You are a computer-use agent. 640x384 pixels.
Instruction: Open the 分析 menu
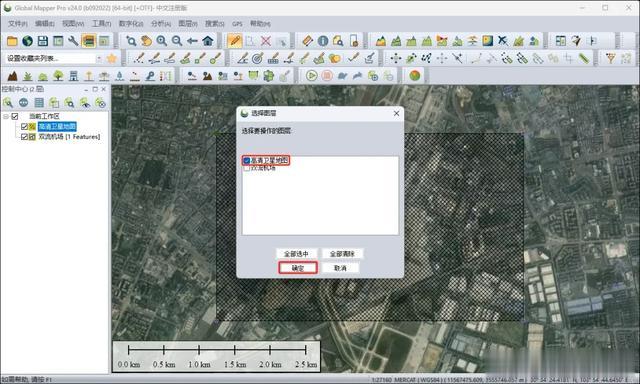coord(160,24)
